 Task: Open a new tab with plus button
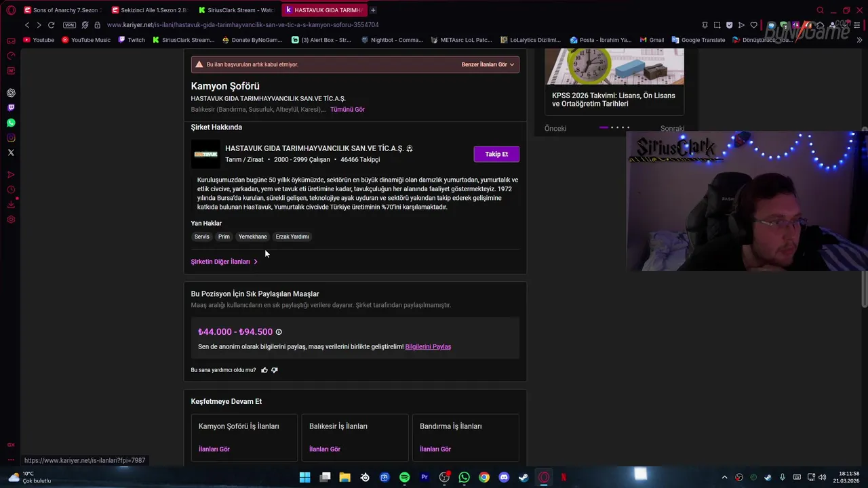pyautogui.click(x=373, y=10)
